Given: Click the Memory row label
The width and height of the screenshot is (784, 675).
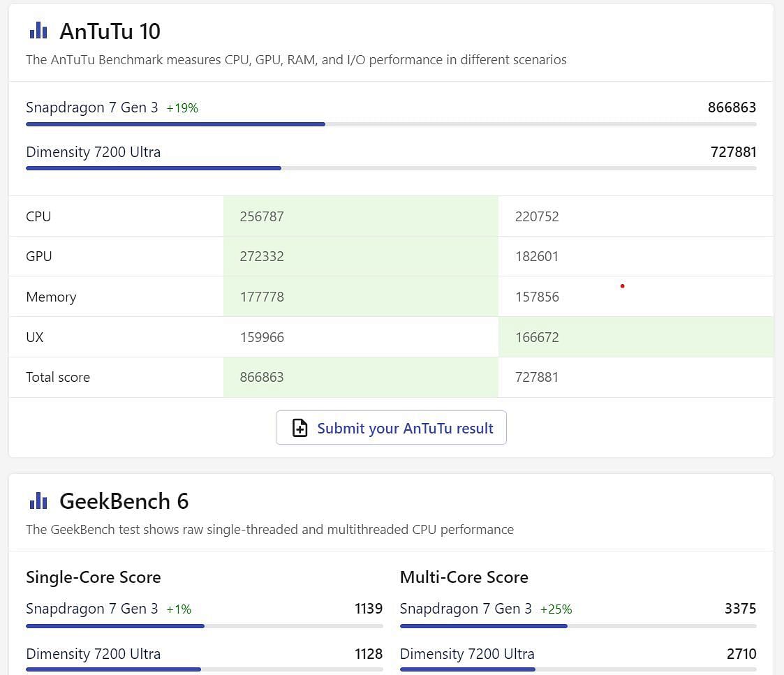Looking at the screenshot, I should coord(51,297).
